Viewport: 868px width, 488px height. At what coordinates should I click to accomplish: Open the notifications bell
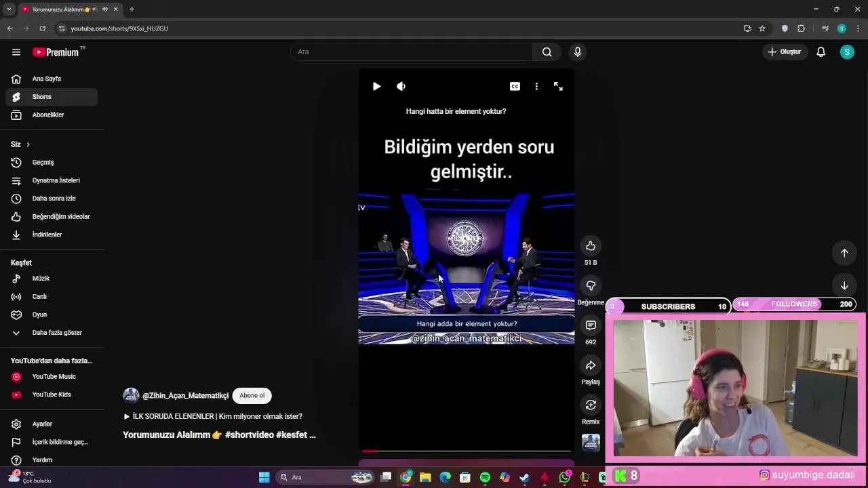(821, 52)
